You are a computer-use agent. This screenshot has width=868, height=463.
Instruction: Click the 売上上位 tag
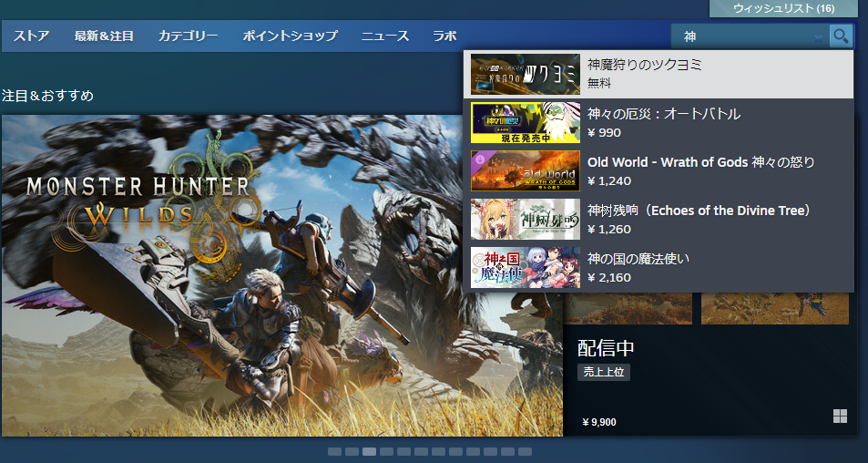coord(603,372)
